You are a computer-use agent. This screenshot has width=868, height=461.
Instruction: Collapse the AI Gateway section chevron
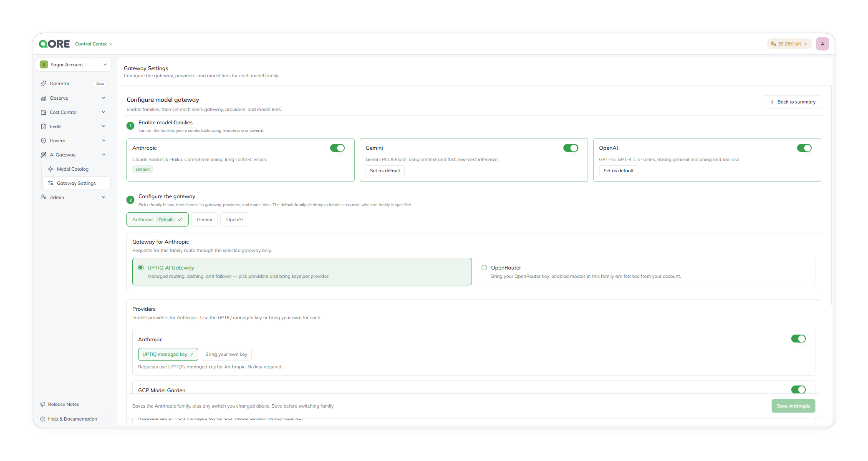point(103,155)
